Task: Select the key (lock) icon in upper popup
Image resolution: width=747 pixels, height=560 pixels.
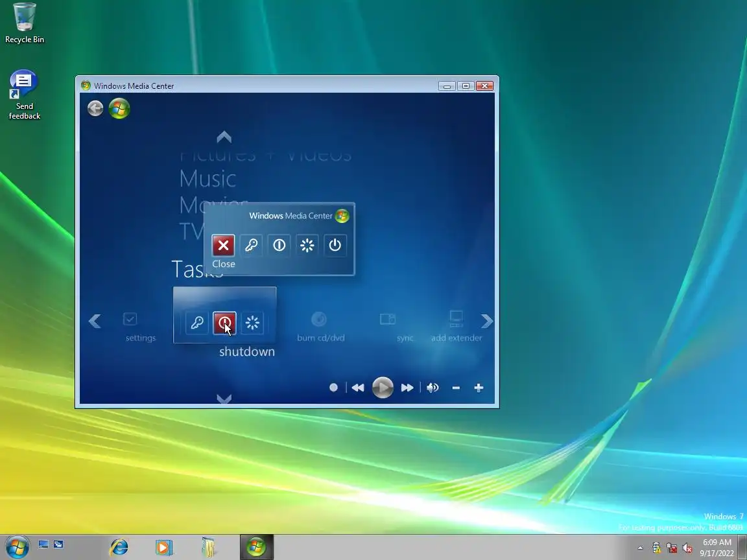Action: (251, 245)
